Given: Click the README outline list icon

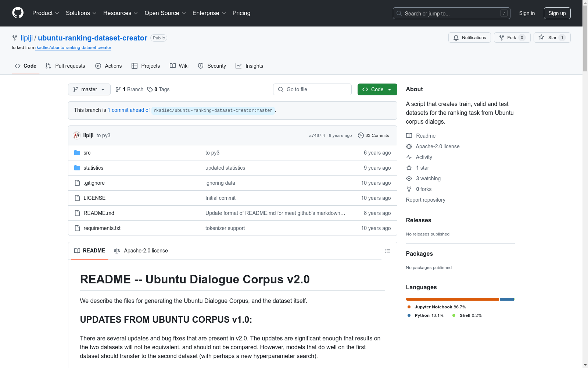Looking at the screenshot, I should (387, 251).
